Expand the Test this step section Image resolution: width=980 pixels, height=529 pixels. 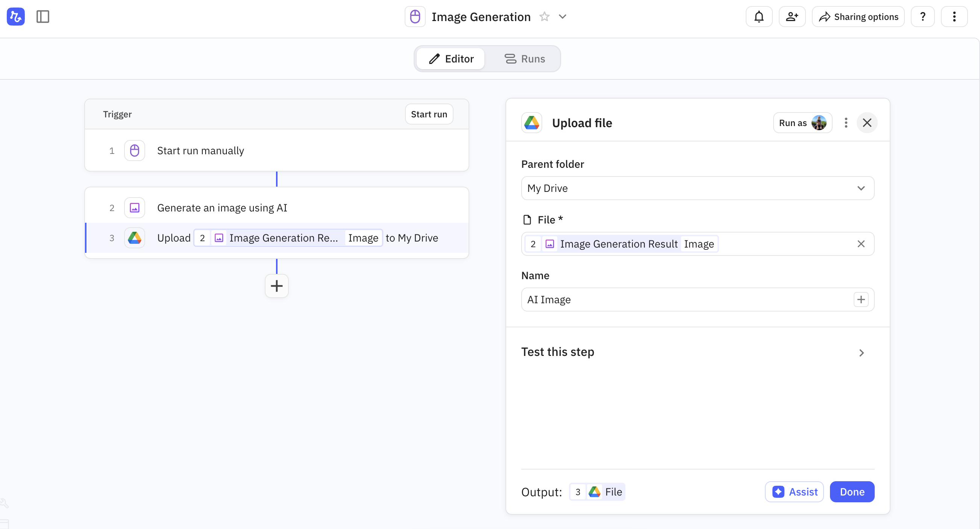click(697, 353)
